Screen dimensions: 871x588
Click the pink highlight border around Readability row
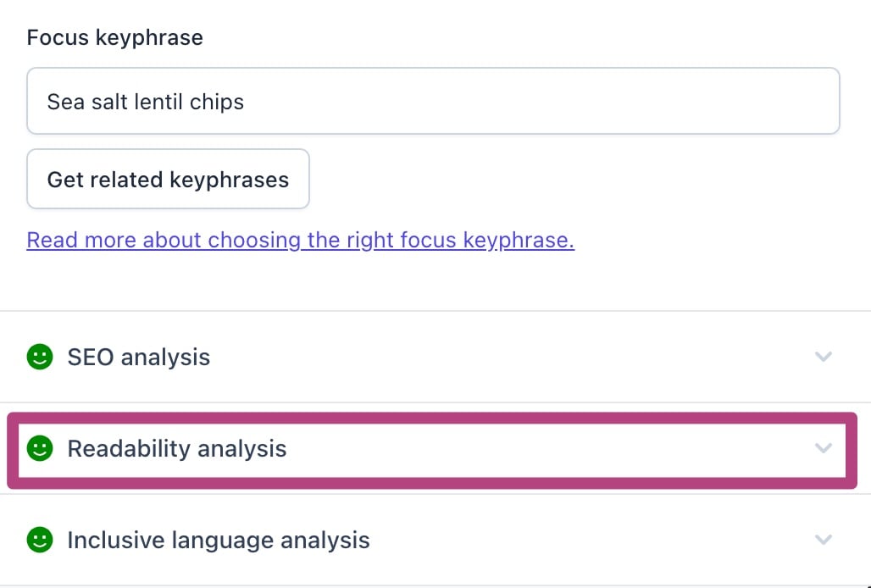tap(432, 418)
